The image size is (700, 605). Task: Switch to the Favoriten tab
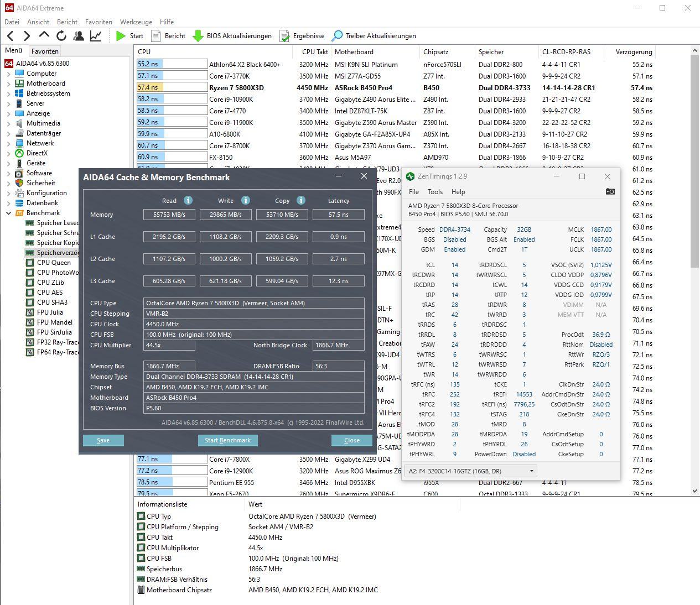pyautogui.click(x=45, y=51)
